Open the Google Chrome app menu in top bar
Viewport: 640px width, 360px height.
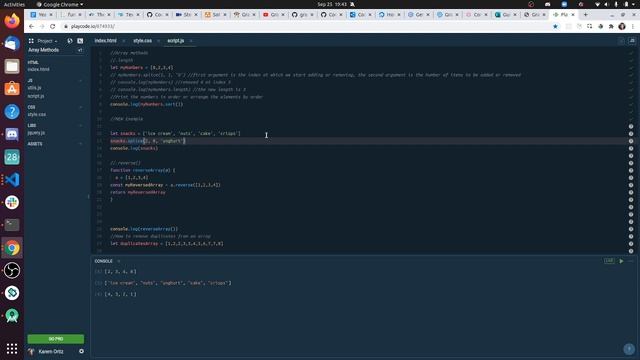60,4
